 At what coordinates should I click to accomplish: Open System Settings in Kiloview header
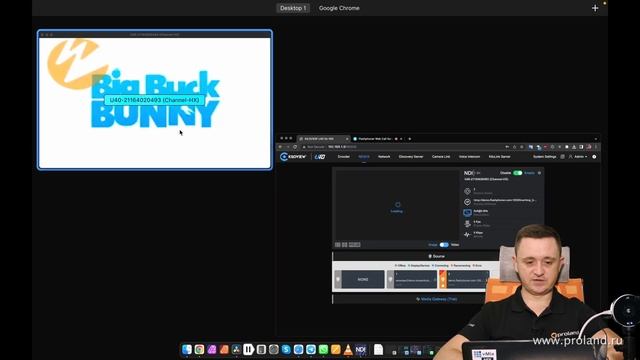(544, 157)
